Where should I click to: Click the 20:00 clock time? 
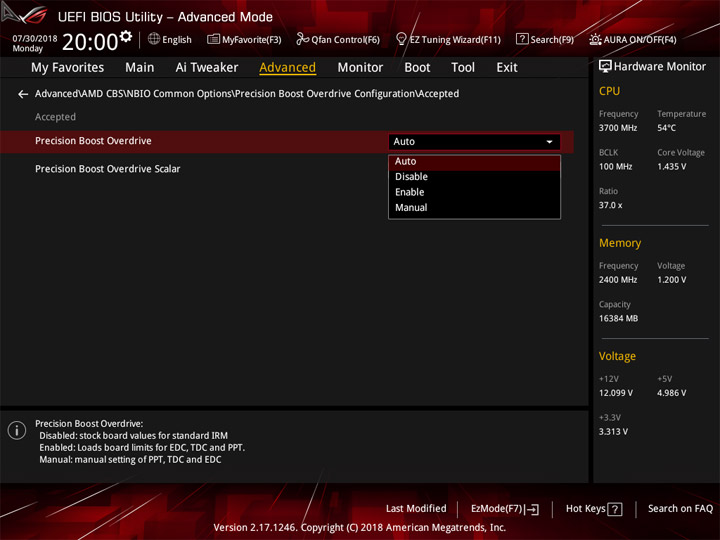[x=90, y=42]
